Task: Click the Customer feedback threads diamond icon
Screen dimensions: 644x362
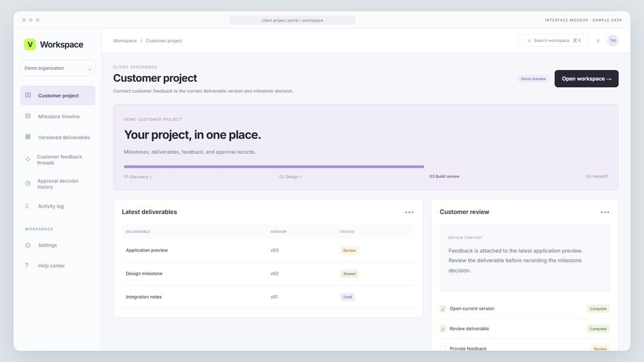Action: [28, 159]
